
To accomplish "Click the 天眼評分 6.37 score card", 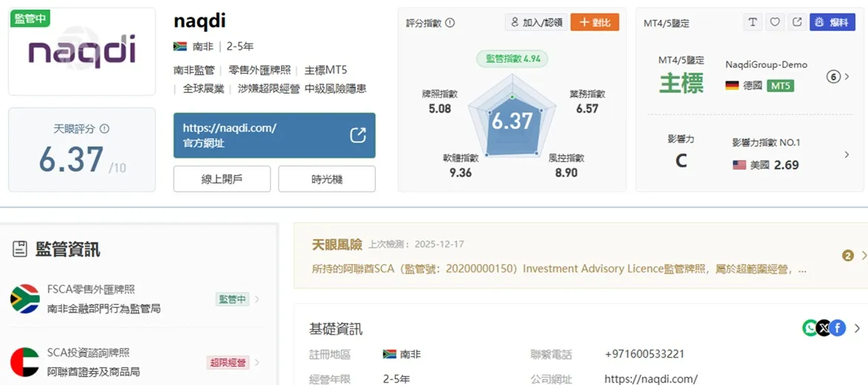I will [82, 150].
